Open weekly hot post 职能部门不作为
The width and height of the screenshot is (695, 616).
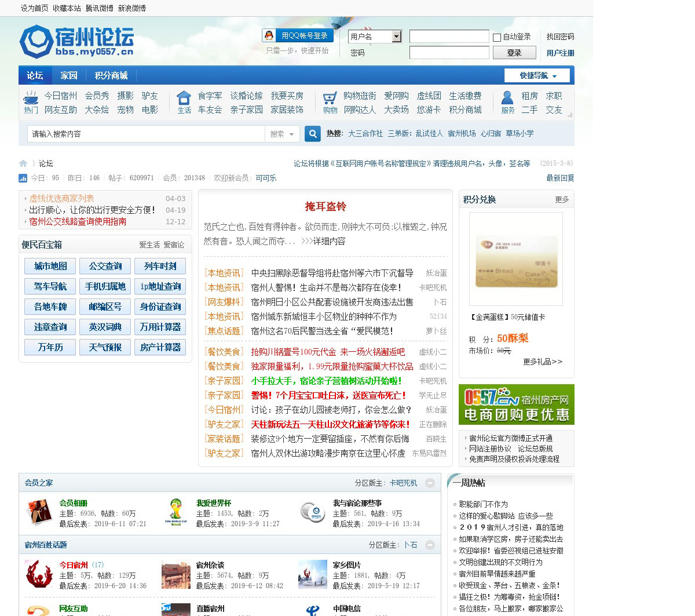tap(483, 504)
